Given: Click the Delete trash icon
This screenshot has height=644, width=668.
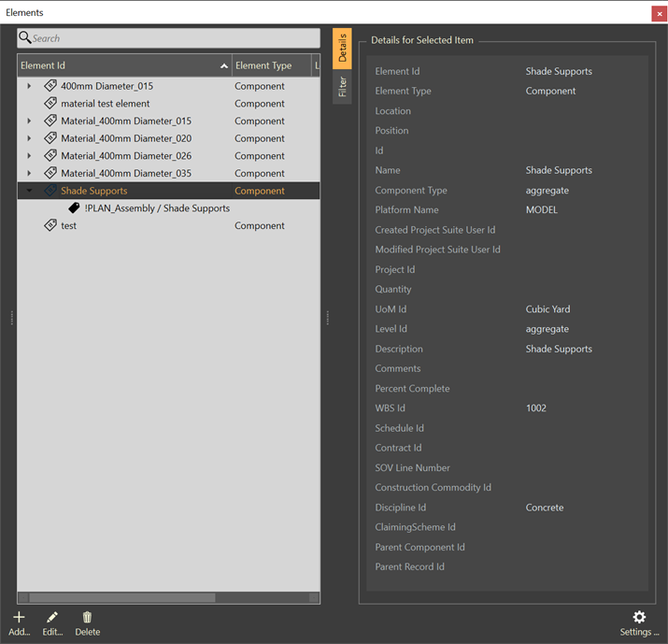Looking at the screenshot, I should (x=87, y=618).
